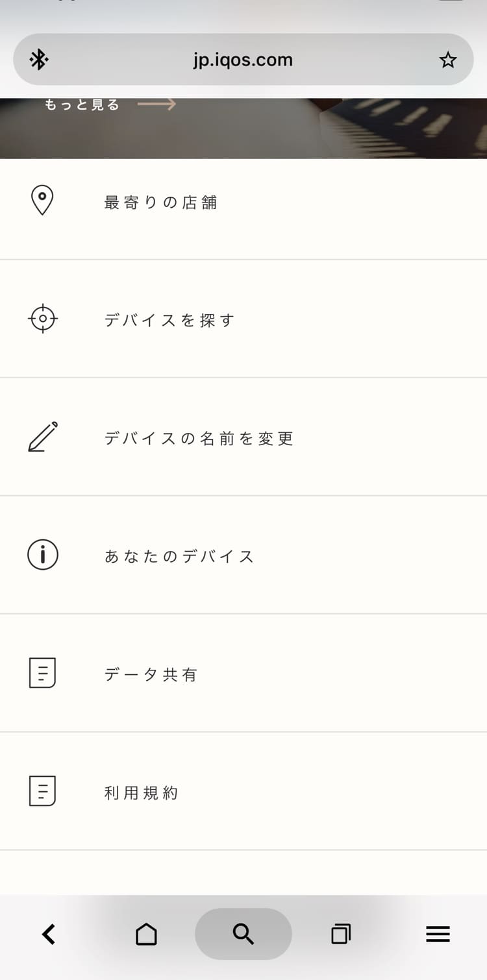Viewport: 487px width, 980px height.
Task: Open データ共有 settings link
Action: tap(151, 674)
